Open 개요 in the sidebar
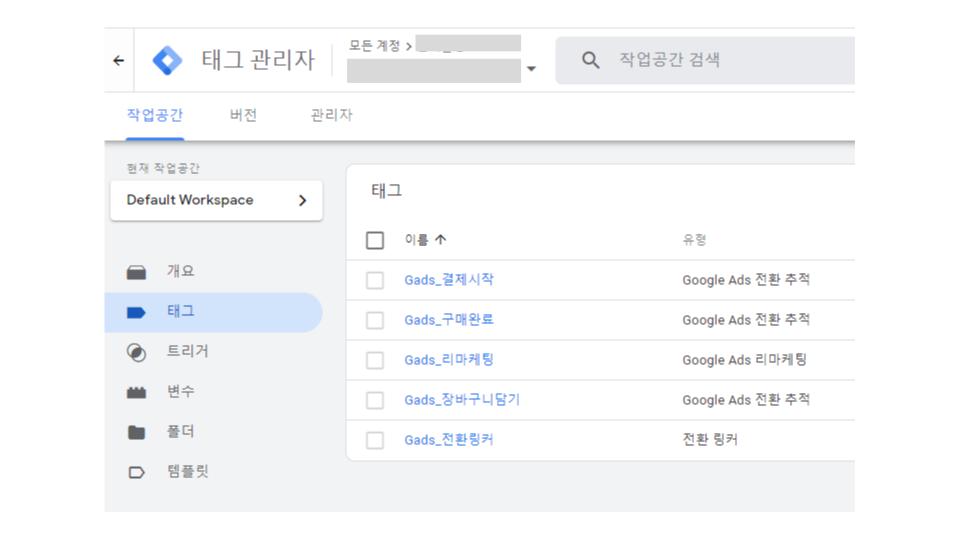Image resolution: width=960 pixels, height=540 pixels. pyautogui.click(x=181, y=271)
